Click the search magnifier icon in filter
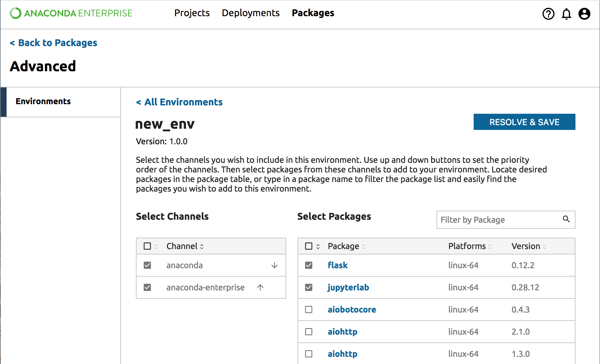The height and width of the screenshot is (364, 600). tap(566, 219)
